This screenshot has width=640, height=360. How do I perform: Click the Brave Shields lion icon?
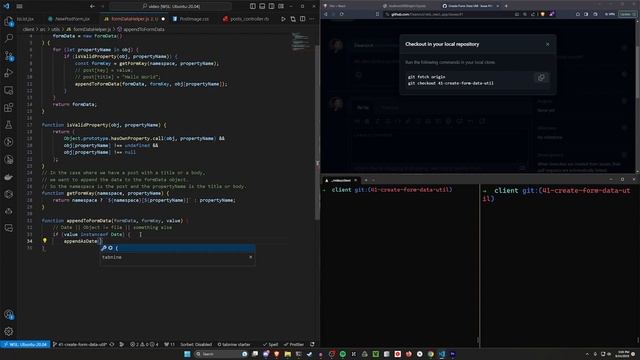[x=542, y=14]
